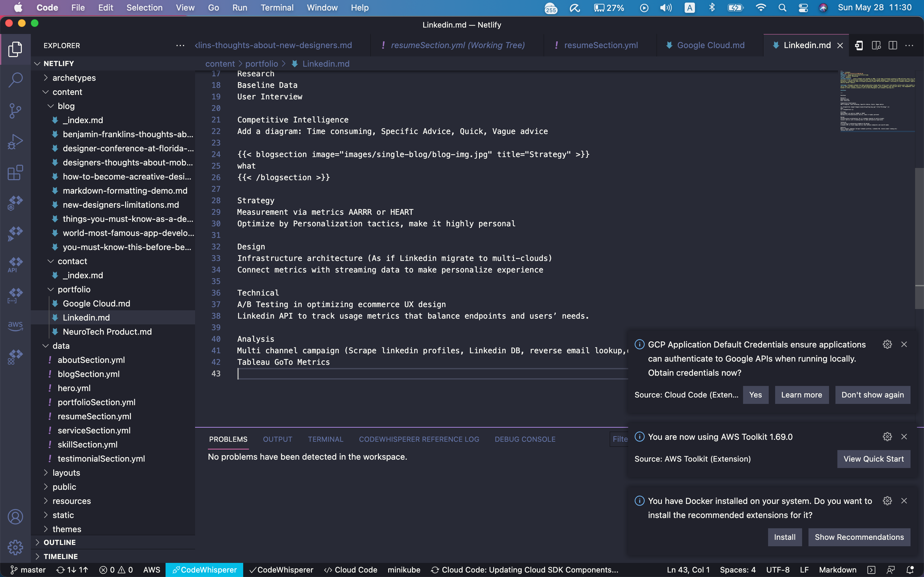924x577 pixels.
Task: Open the Search view in activity bar
Action: 15,80
